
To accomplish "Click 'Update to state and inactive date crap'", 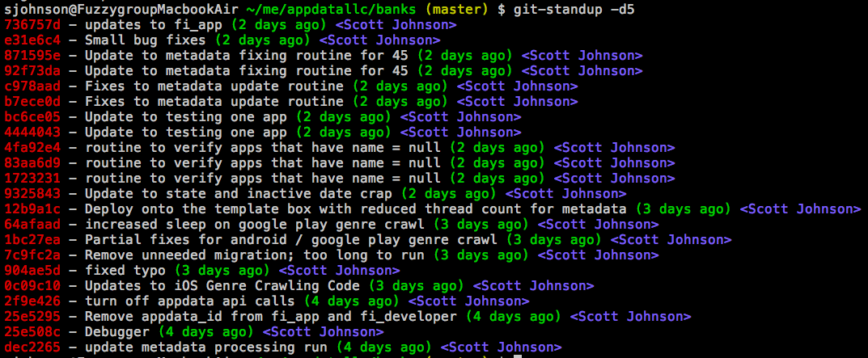I will (239, 194).
